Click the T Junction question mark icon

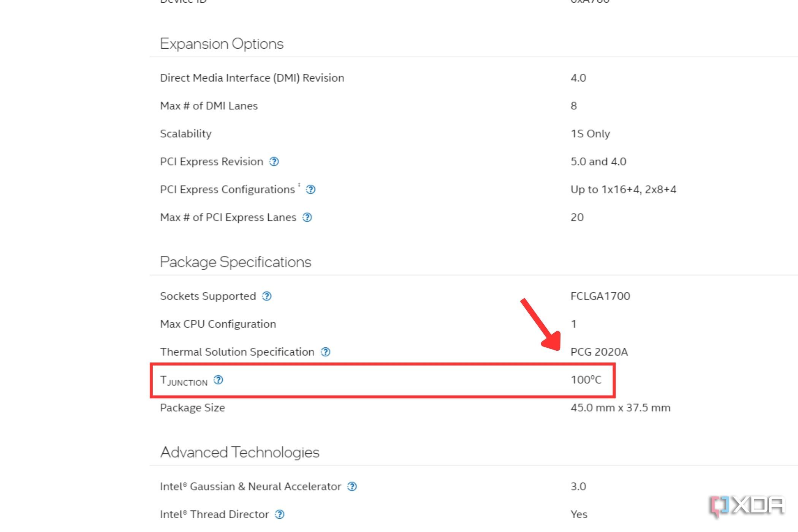pos(218,380)
